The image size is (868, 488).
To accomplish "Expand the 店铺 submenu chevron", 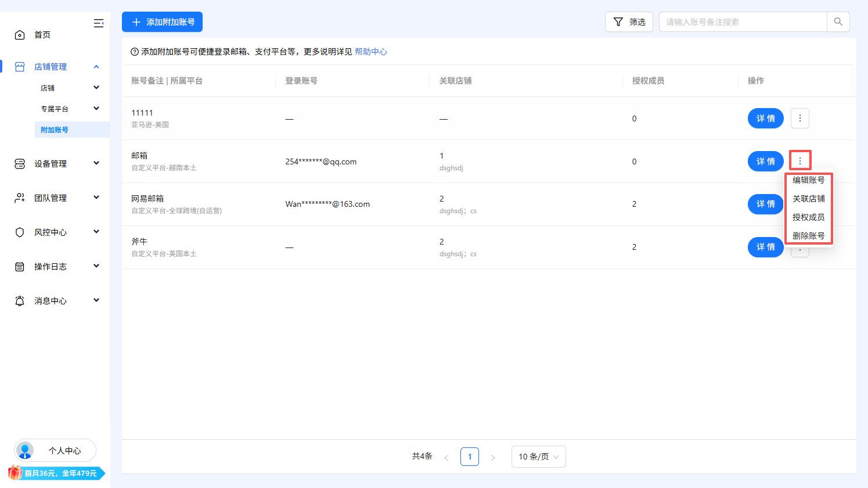I will click(x=97, y=87).
